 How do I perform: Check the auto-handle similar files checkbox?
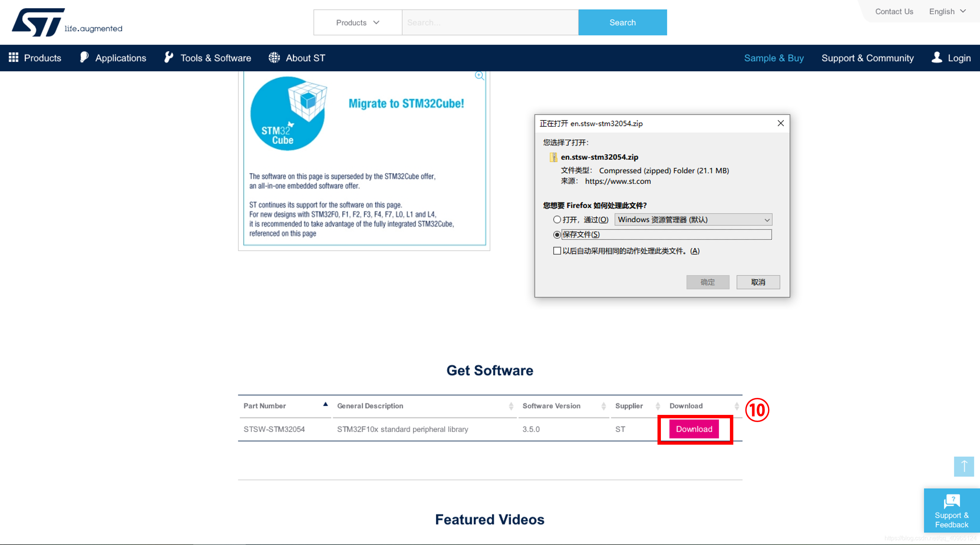557,251
